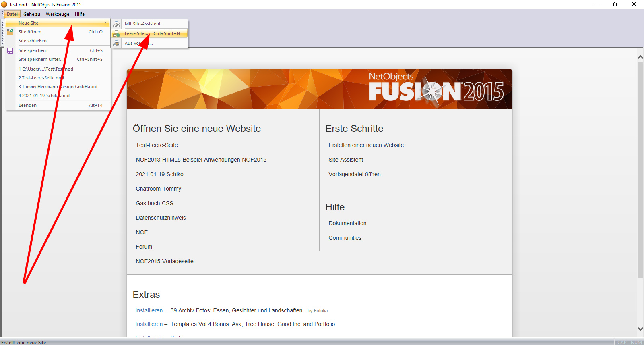Image resolution: width=644 pixels, height=345 pixels.
Task: Click the purple floppy disk save icon
Action: (x=10, y=50)
